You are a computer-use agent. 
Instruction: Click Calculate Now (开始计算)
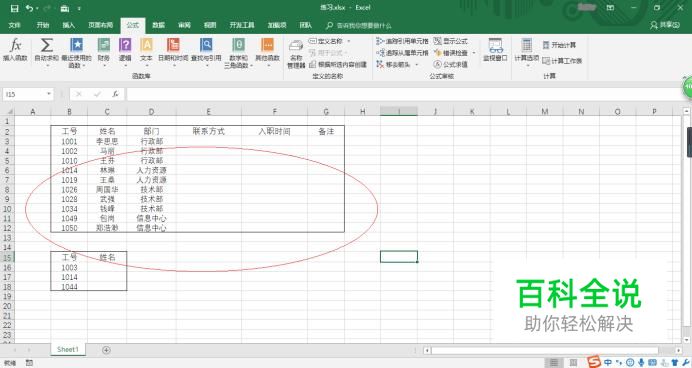559,45
